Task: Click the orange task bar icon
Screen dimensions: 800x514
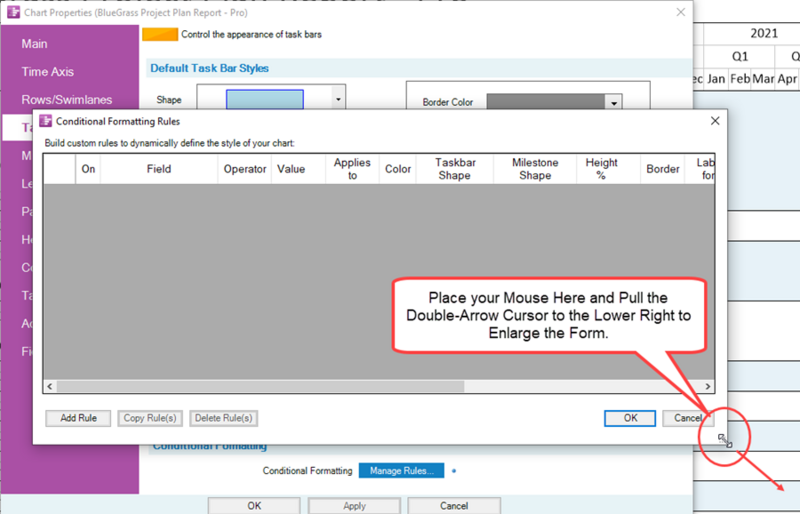Action: point(160,34)
